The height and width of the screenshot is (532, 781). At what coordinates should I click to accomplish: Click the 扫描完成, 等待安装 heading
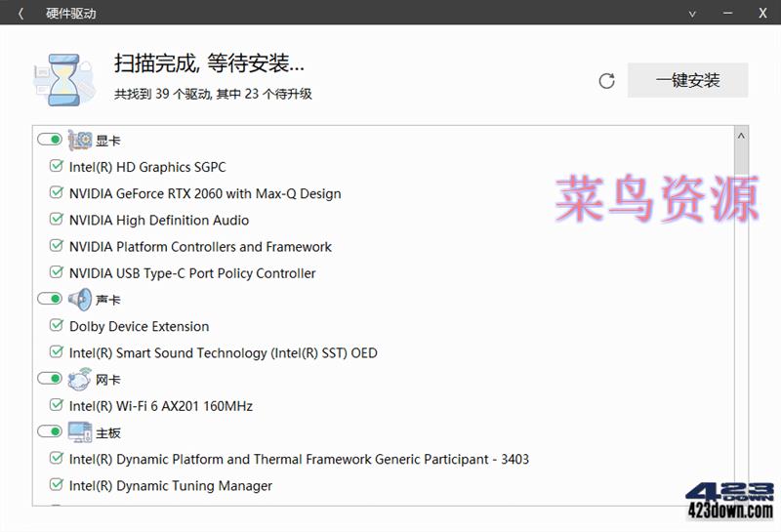[x=209, y=63]
